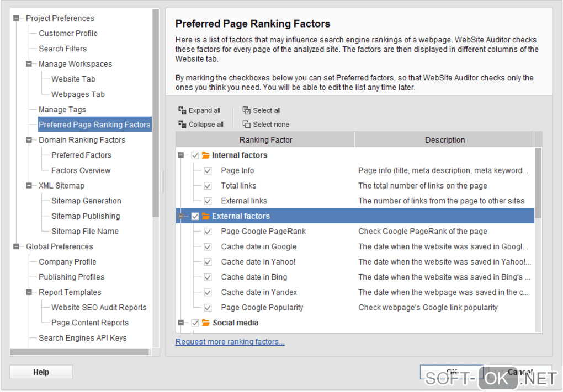This screenshot has height=392, width=563.
Task: Toggle the Social media group checkbox
Action: [x=195, y=323]
